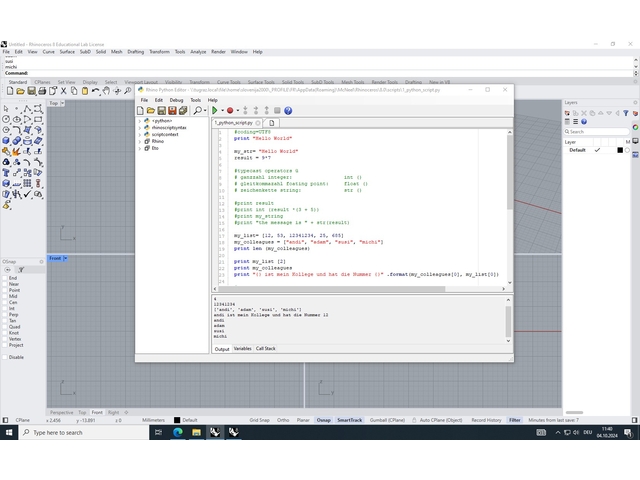Select the Ellipse tool in Rhino sidebar
Screen dimensions: 640x480
[x=17, y=119]
